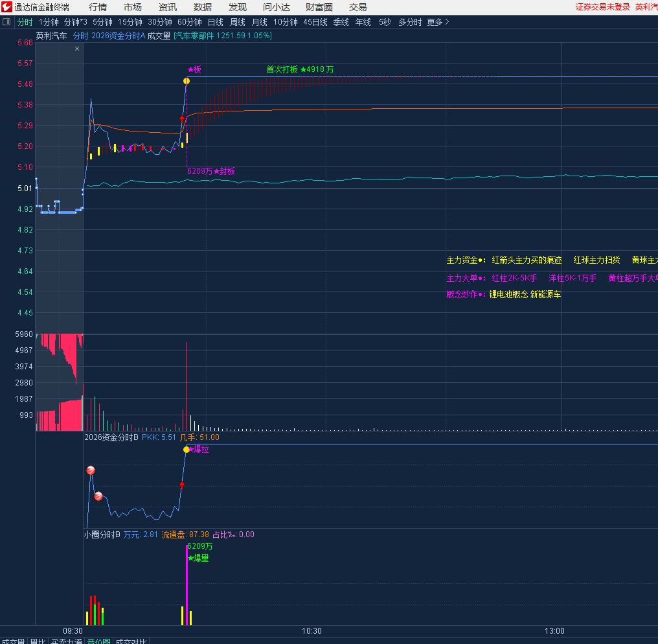
Task: Click the upper red ball on the 资金分时 chart
Action: pos(91,470)
